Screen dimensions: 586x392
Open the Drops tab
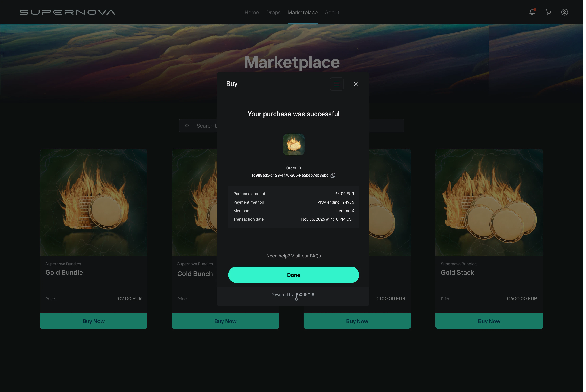click(x=273, y=12)
